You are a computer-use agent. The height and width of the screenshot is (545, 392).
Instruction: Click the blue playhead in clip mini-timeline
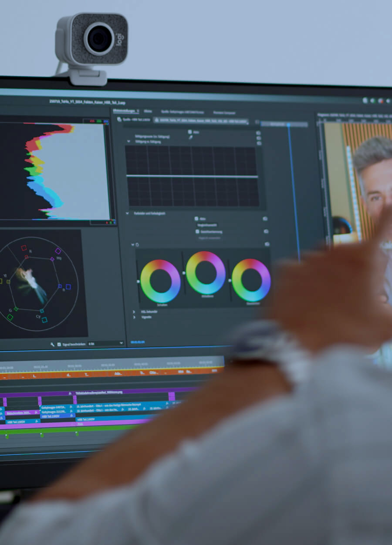pos(288,125)
